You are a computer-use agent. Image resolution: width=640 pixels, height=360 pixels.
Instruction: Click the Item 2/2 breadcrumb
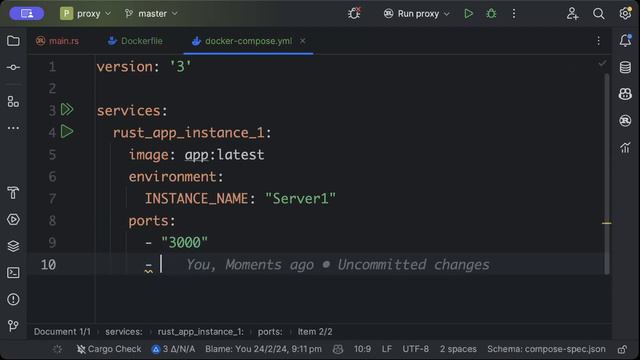click(315, 331)
